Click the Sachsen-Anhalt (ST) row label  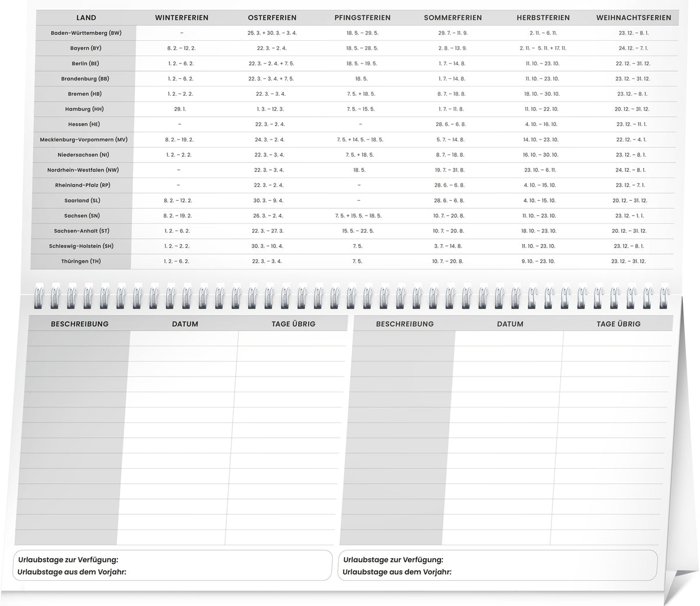[x=82, y=231]
